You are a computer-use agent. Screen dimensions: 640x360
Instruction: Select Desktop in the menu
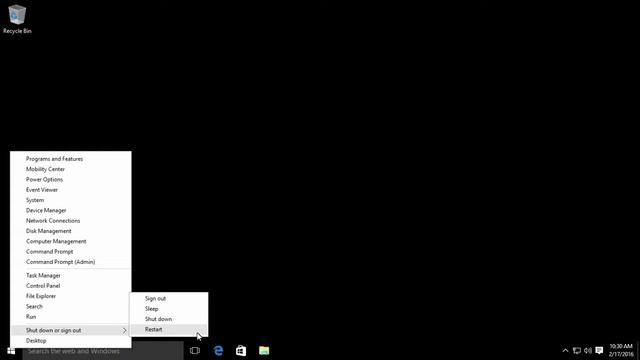click(71, 341)
